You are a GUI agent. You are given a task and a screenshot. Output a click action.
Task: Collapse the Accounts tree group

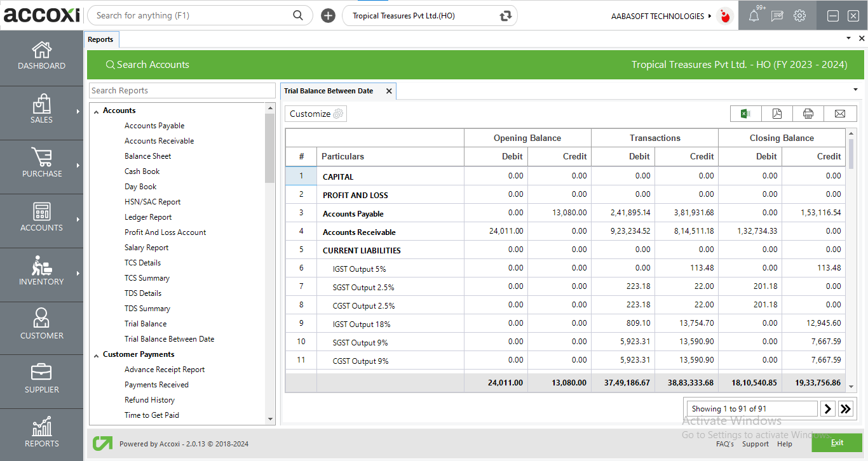pyautogui.click(x=97, y=111)
